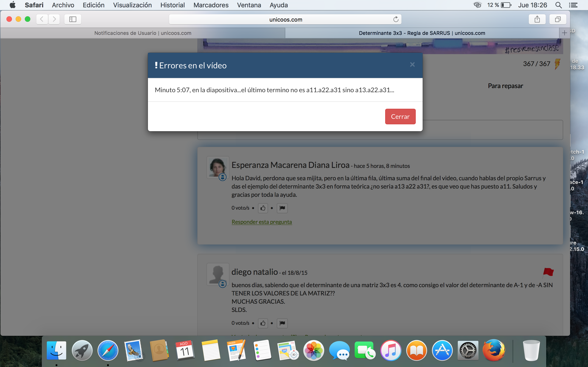Toggle the Safari sidebar button
This screenshot has height=367, width=588.
coord(73,19)
